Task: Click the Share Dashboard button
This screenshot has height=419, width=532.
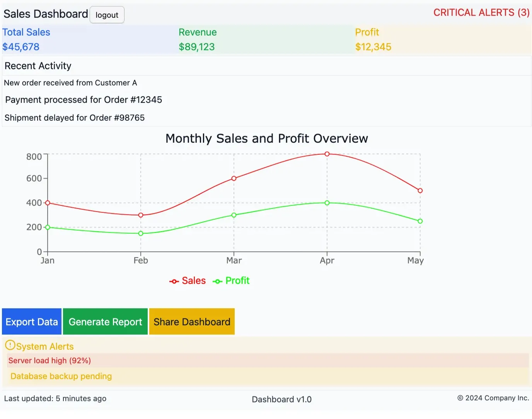Action: pyautogui.click(x=192, y=322)
